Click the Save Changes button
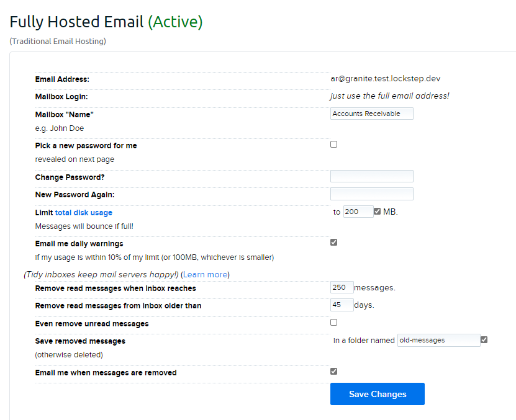 377,394
